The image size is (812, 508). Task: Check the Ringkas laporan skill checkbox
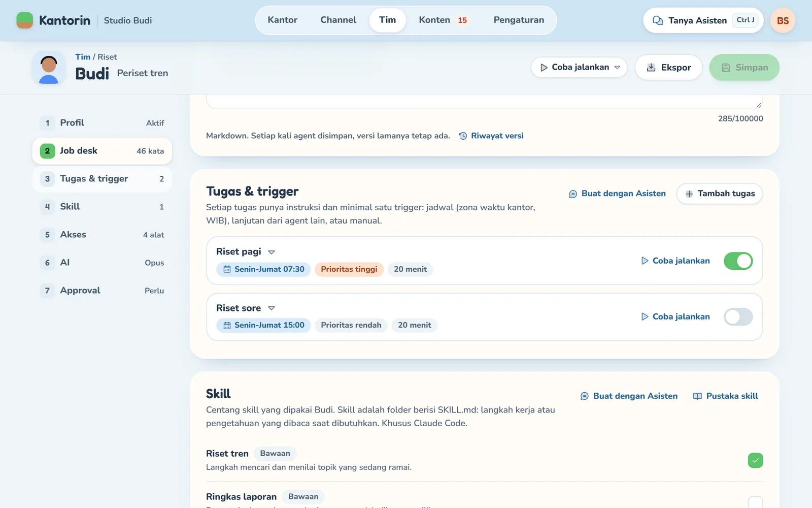point(755,502)
